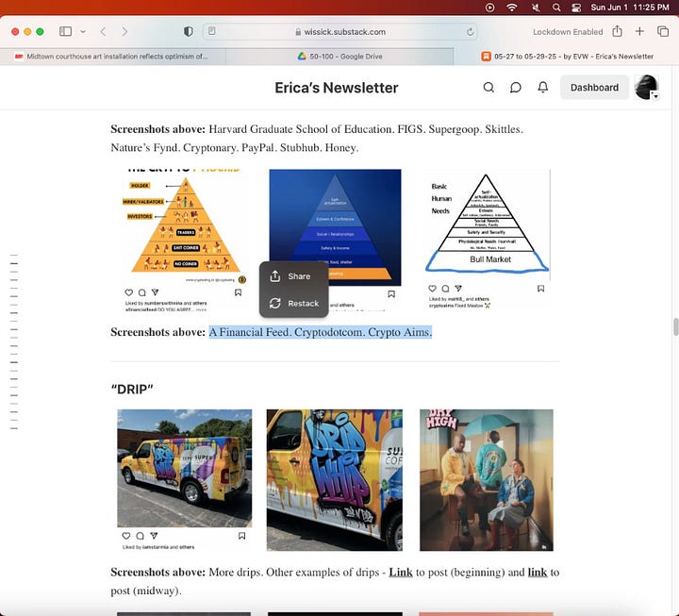
Task: Bookmark the orange pyramid post
Action: click(x=239, y=292)
